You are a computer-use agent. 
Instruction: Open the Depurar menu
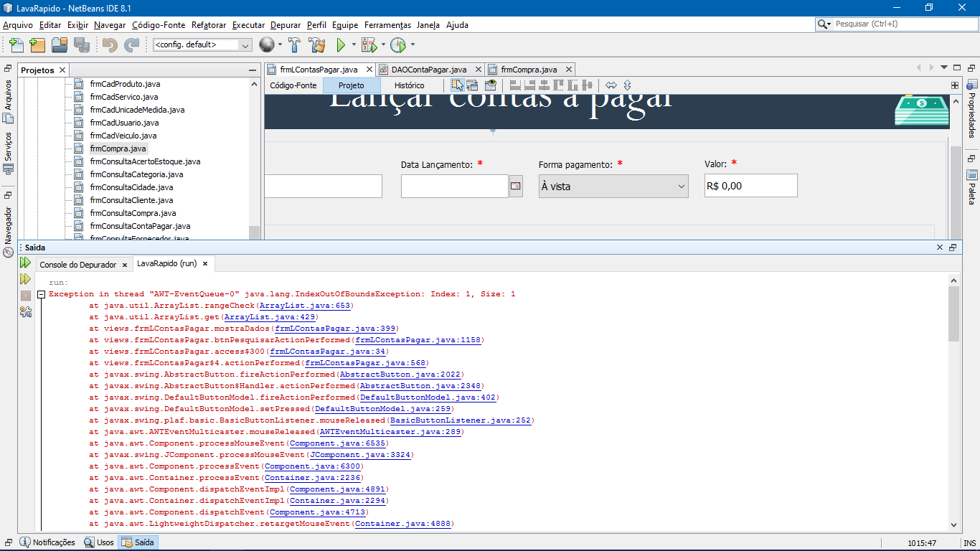[286, 24]
